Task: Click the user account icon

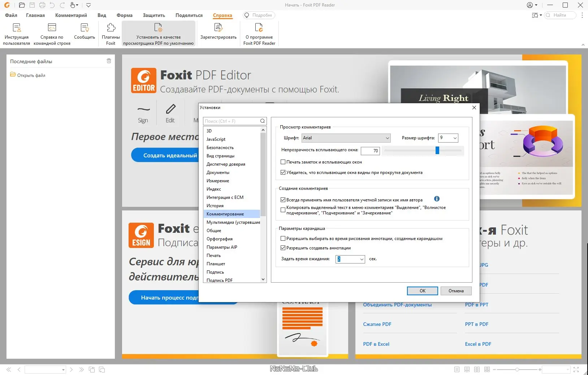Action: 530,5
